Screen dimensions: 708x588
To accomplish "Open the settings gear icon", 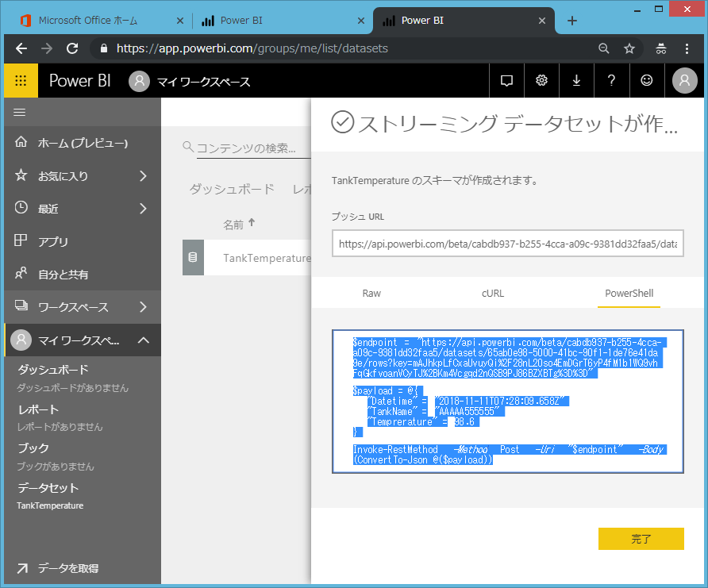I will click(x=541, y=80).
